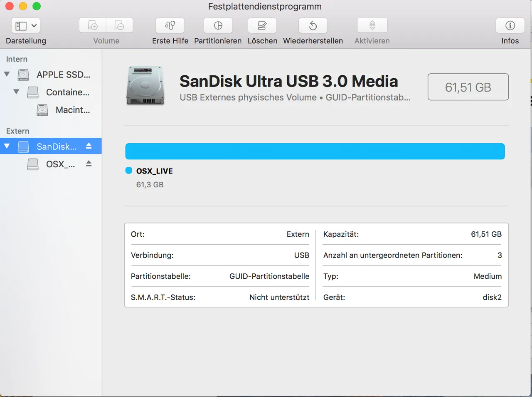The width and height of the screenshot is (532, 397).
Task: Click the Partitionstabelle label
Action: [x=161, y=276]
